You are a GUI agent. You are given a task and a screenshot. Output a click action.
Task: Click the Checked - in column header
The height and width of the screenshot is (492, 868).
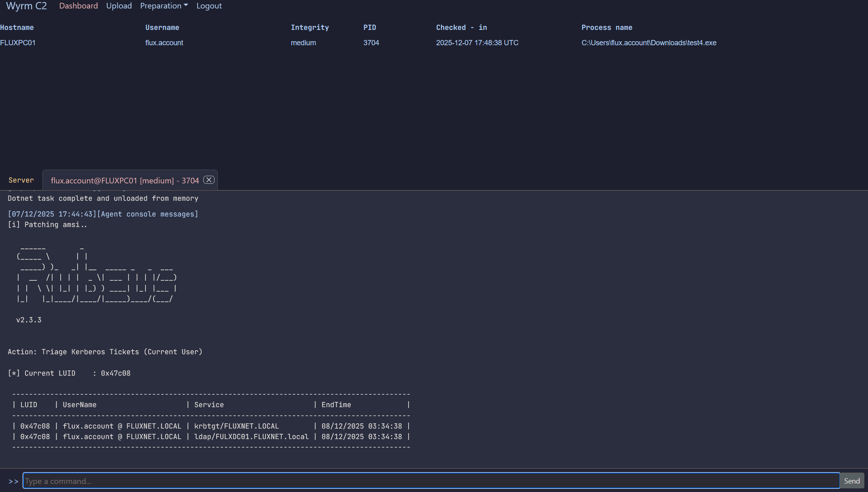click(461, 27)
